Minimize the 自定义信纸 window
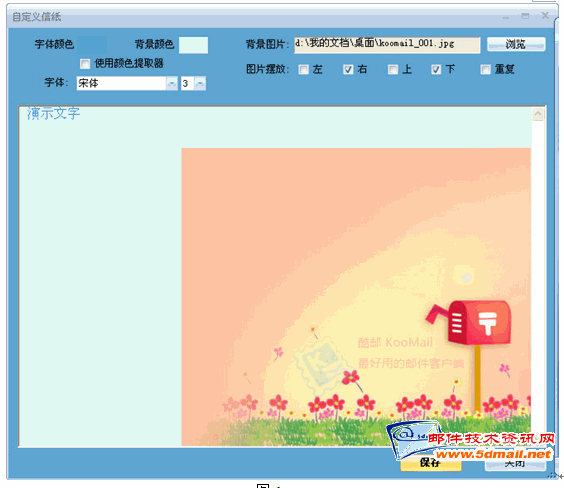Screen dimensions: 564x488 506,16
